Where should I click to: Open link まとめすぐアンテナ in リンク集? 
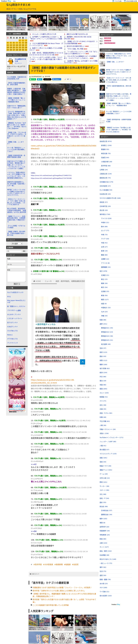pyautogui.click(x=14, y=314)
